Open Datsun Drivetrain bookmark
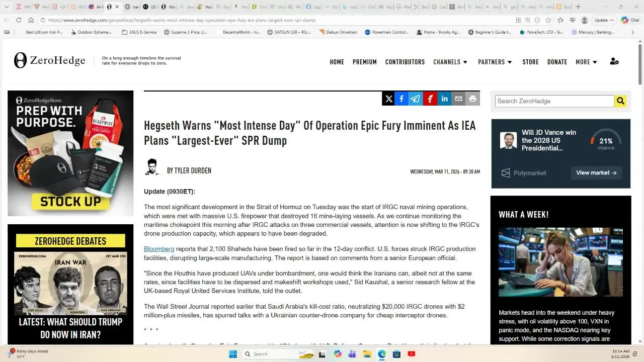Image resolution: width=644 pixels, height=362 pixels. [x=337, y=32]
